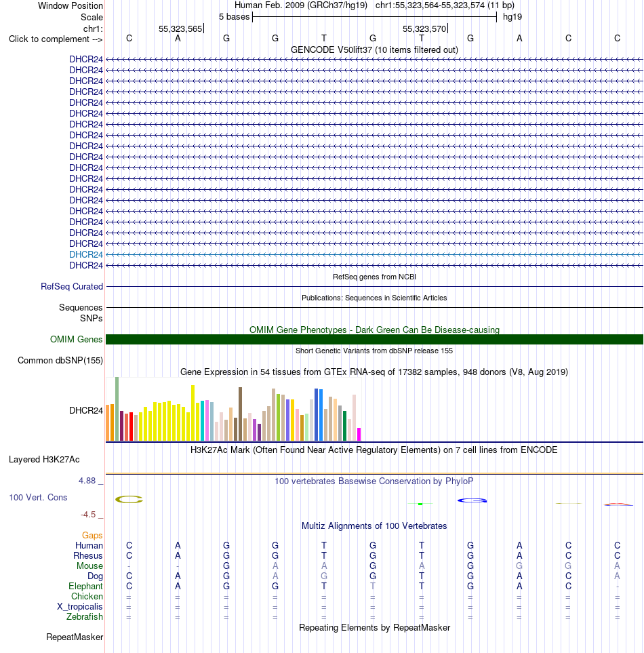The height and width of the screenshot is (653, 644).
Task: Click the 'Human Feb. 2009 (GRCh37/hg19)' header text
Action: (300, 5)
